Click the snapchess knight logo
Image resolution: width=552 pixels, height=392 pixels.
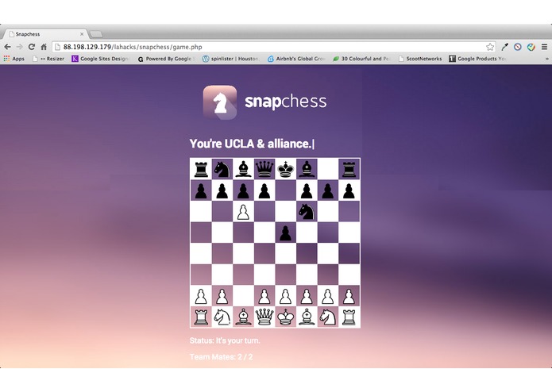[x=220, y=102]
